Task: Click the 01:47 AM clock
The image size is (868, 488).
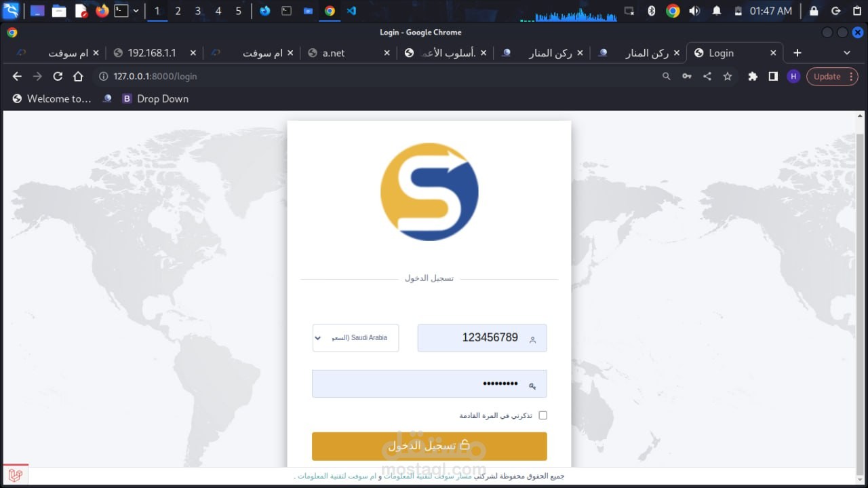Action: point(771,11)
